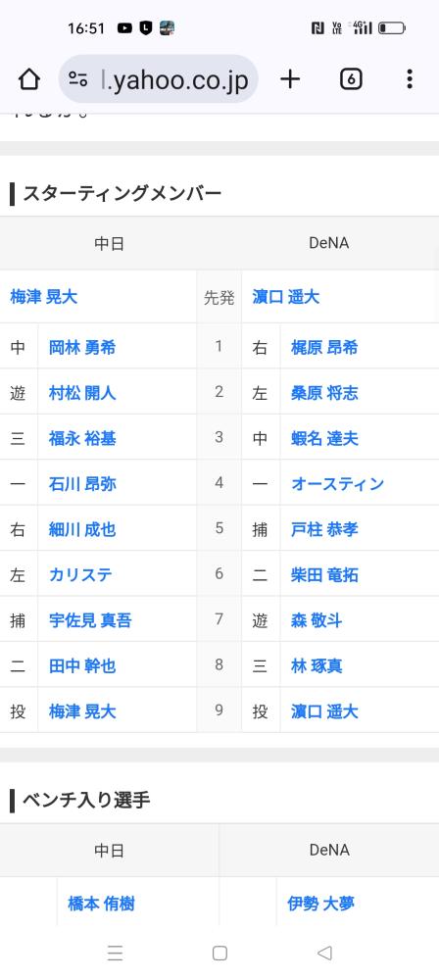Tap the Android home square button
The height and width of the screenshot is (980, 439).
[x=219, y=953]
